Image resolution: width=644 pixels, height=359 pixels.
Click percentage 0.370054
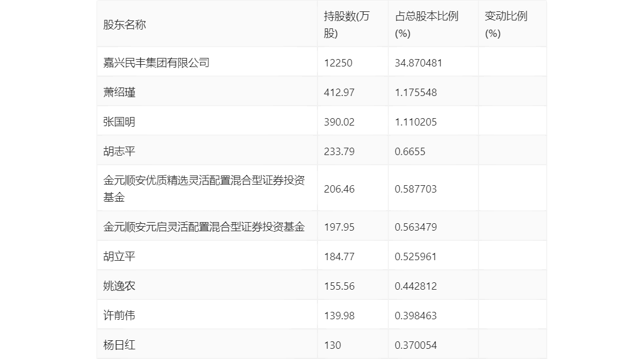coord(416,345)
